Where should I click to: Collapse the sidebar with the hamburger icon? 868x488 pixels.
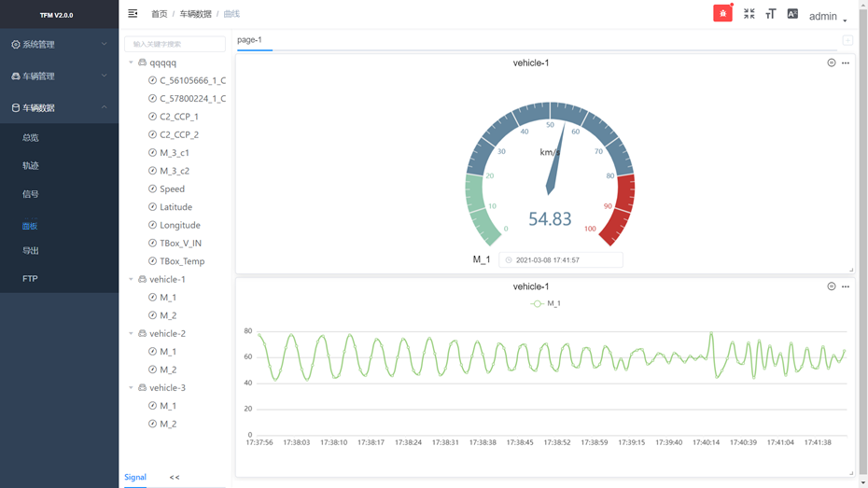[133, 13]
